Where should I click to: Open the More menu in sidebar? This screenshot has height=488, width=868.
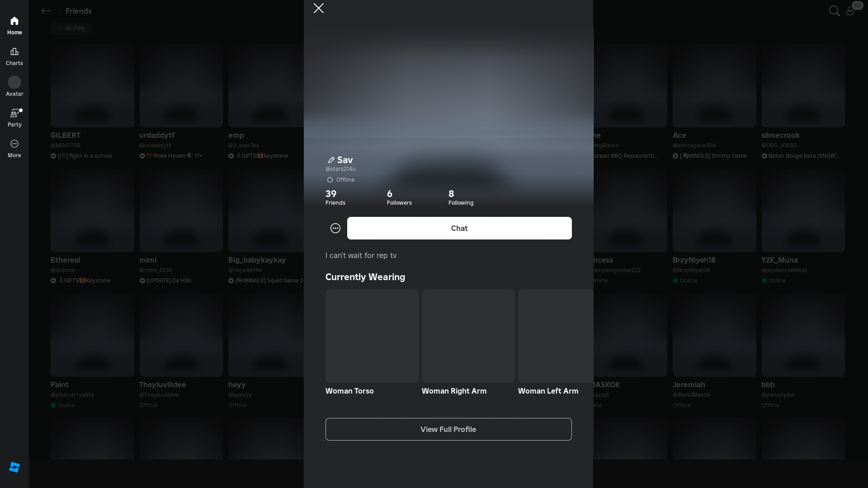14,148
